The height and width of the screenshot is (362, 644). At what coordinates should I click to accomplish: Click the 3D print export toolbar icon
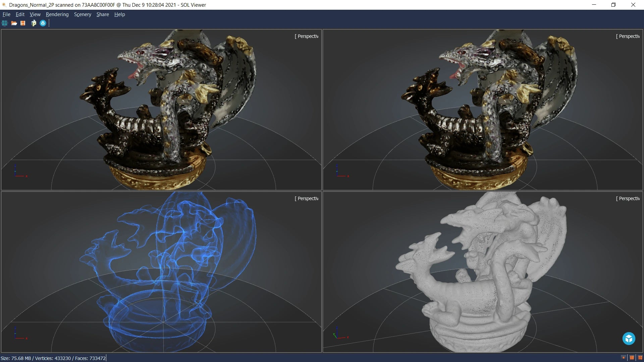click(34, 23)
